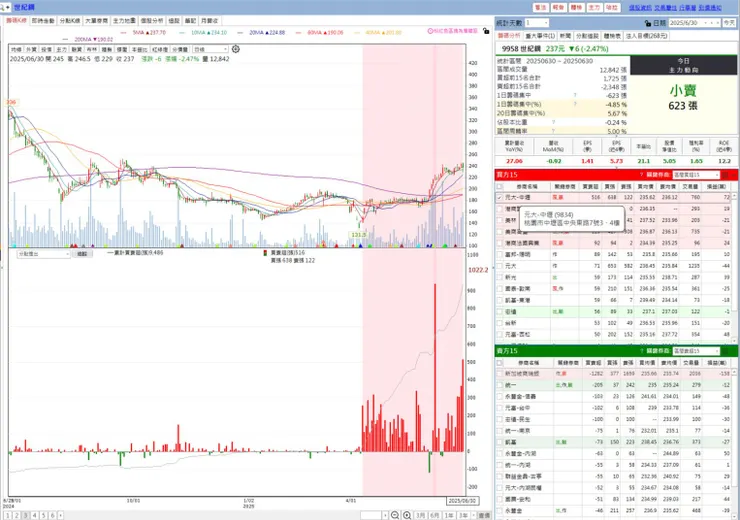Screen dimensions: 740x520
Task: Select the 1年 range button
Action: [449, 515]
